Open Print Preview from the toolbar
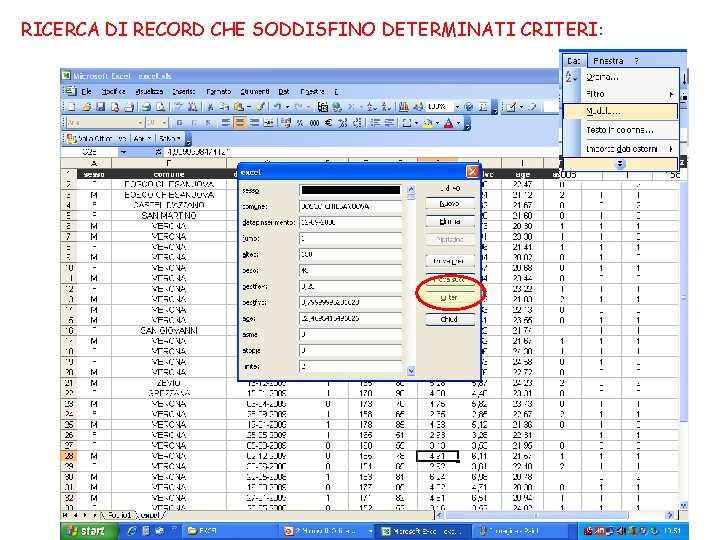 [x=161, y=107]
